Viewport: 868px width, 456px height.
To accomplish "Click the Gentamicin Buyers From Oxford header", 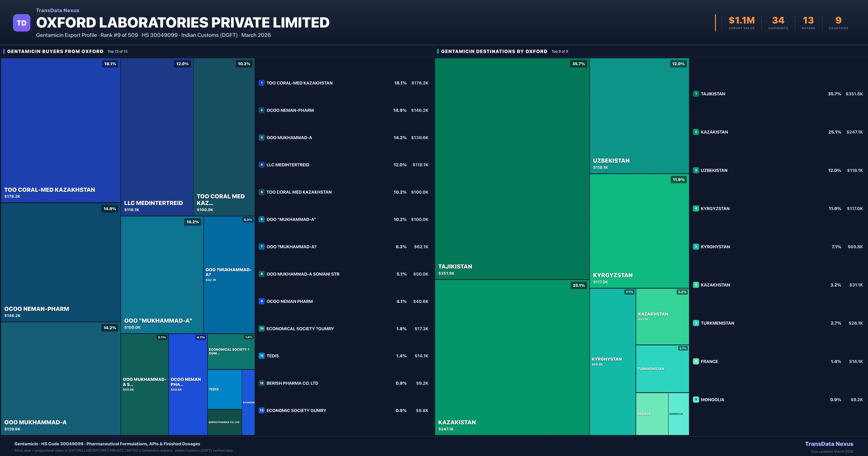I will [55, 52].
